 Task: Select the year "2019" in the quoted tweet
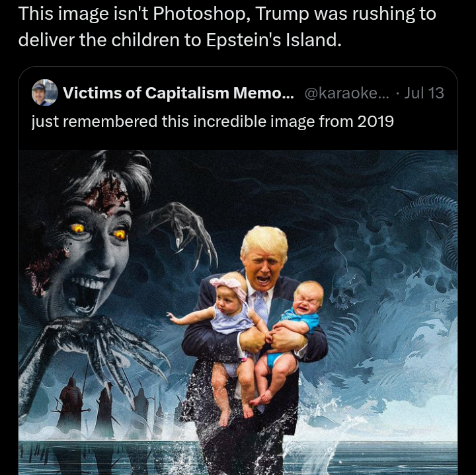click(376, 122)
